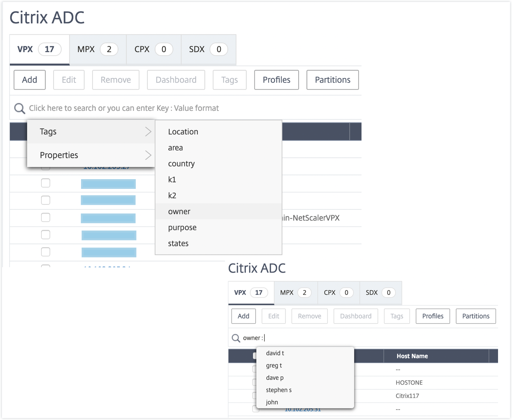Select country from the tags list
The height and width of the screenshot is (420, 512).
(218, 164)
